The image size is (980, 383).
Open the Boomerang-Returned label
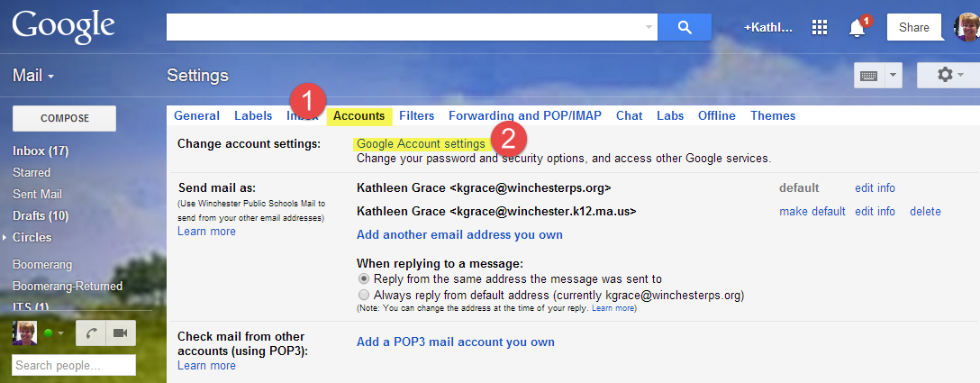pyautogui.click(x=68, y=286)
